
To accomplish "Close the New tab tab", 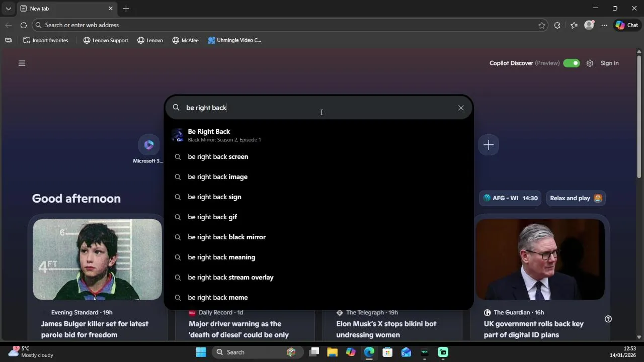I will 111,9.
